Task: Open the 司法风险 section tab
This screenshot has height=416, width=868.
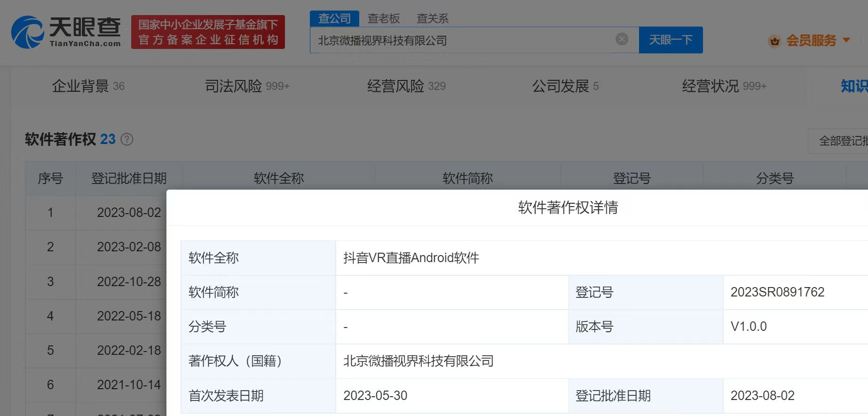Action: (x=247, y=86)
